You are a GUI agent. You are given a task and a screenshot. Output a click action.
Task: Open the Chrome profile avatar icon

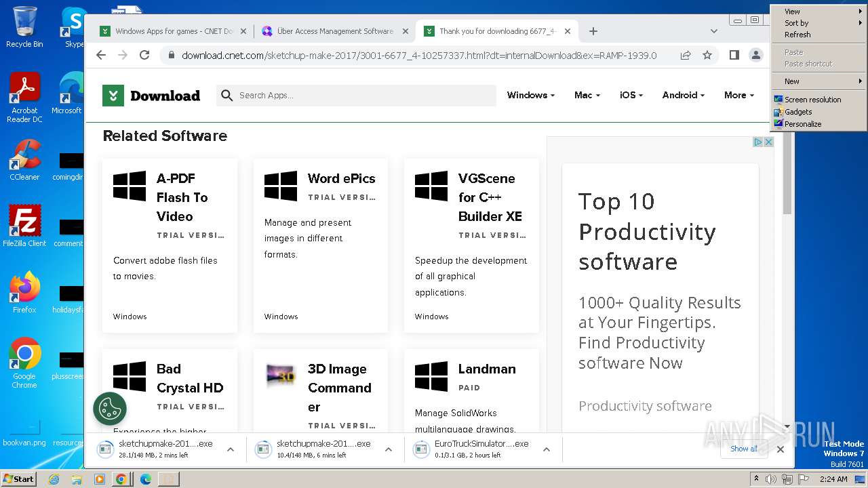(756, 55)
